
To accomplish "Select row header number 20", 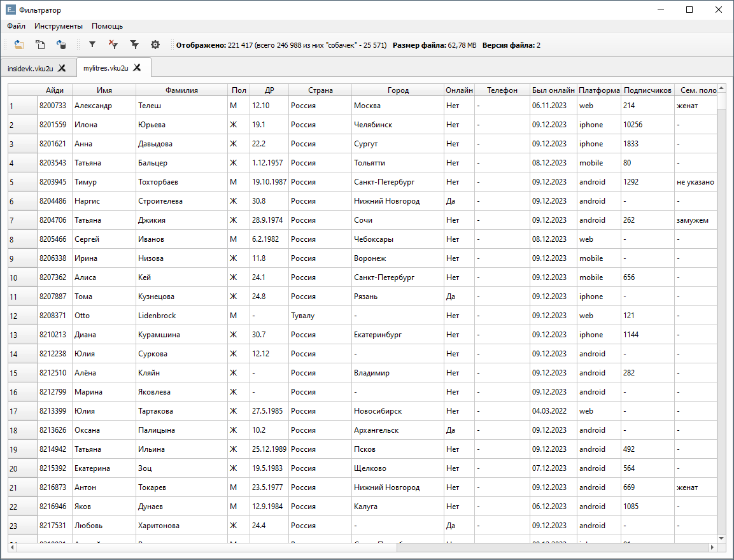I will [22, 468].
